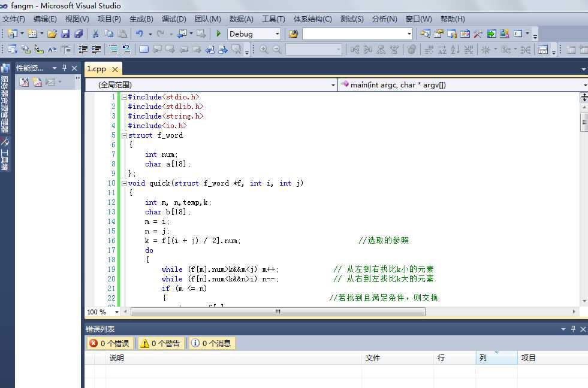The height and width of the screenshot is (388, 588).
Task: Open the Toolbox icon with crossed tools
Action: pyautogui.click(x=478, y=34)
